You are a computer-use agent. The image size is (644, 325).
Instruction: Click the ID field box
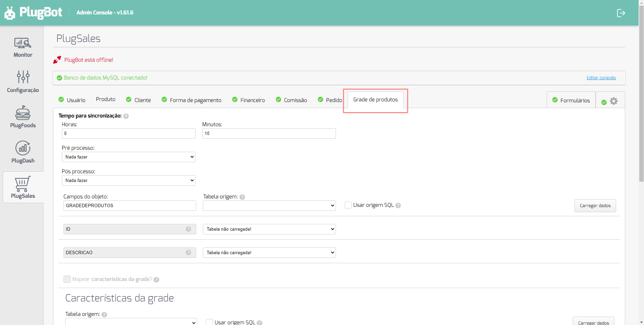(130, 229)
